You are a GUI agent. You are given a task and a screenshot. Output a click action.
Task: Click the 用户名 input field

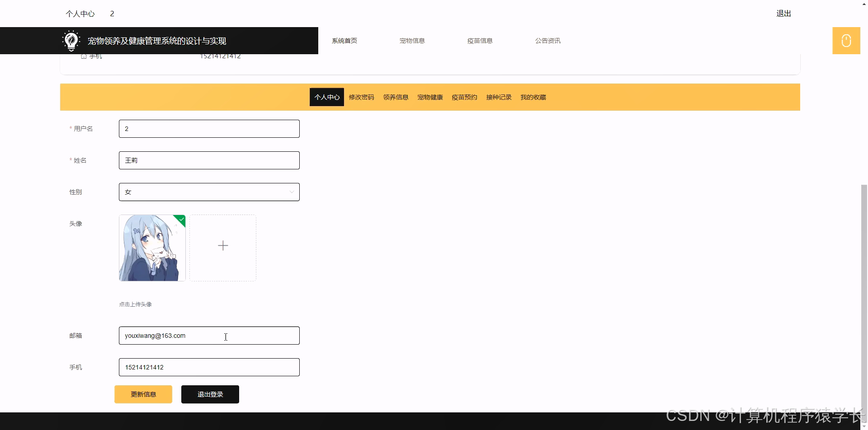coord(209,129)
